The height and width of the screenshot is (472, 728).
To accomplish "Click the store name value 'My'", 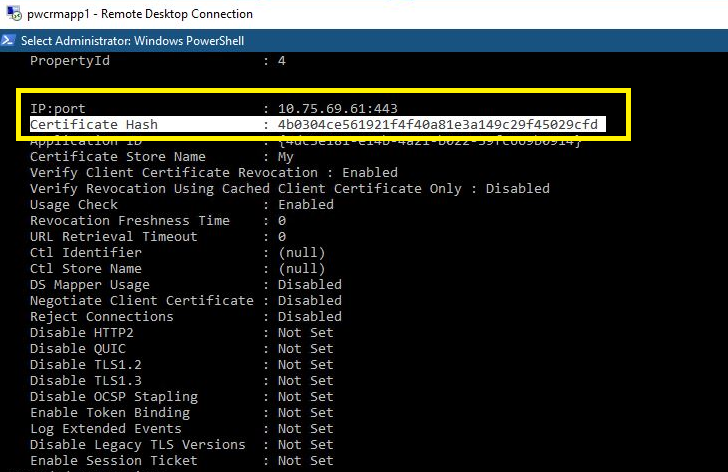I will pos(286,157).
